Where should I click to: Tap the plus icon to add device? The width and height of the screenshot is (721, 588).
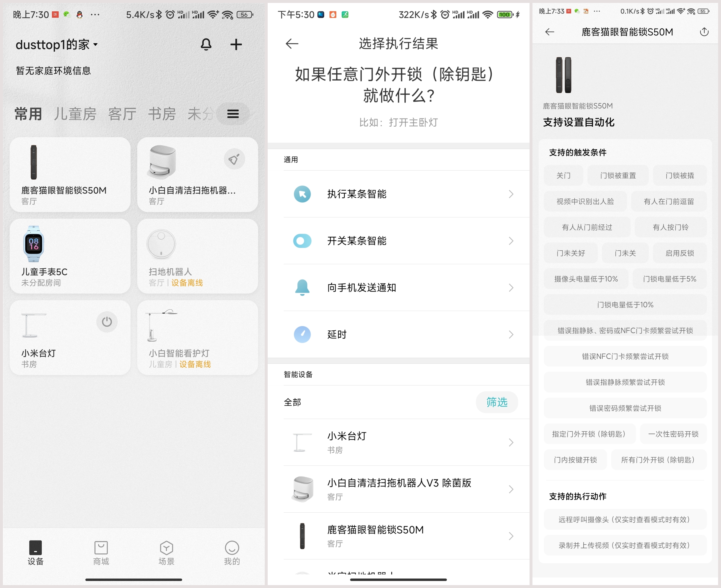[236, 44]
